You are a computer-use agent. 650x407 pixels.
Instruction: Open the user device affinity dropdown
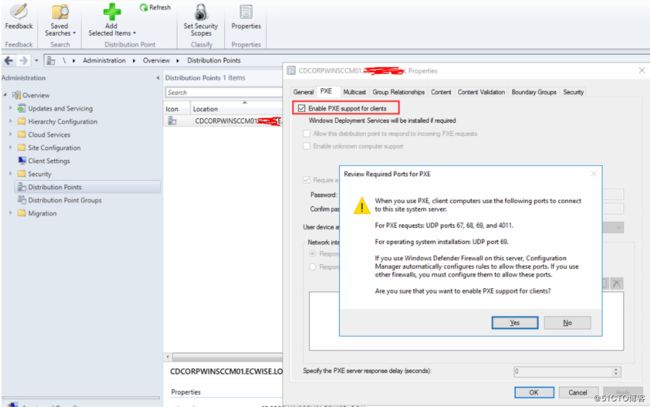pyautogui.click(x=619, y=228)
